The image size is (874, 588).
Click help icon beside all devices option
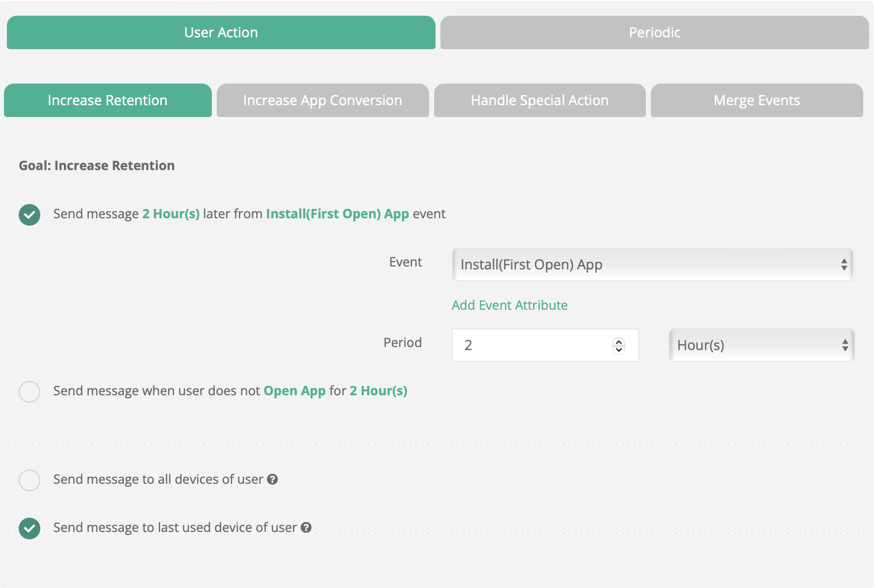point(272,479)
